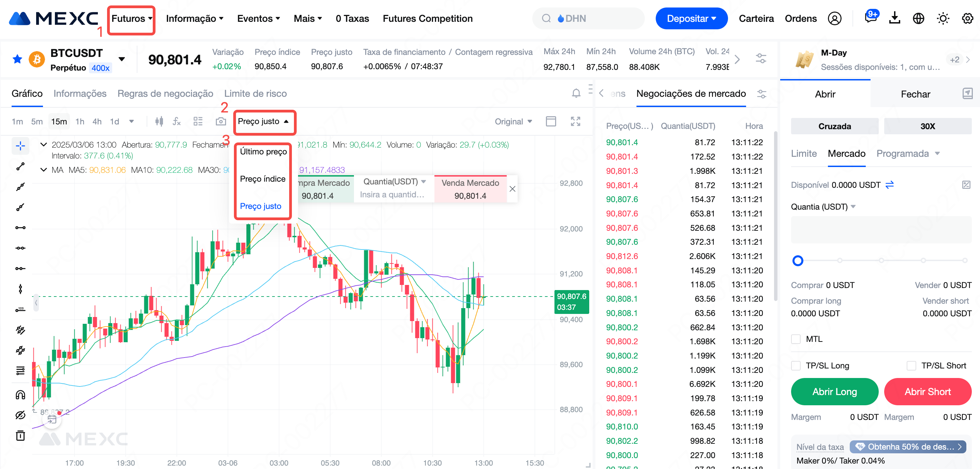Hide all drawings with the eye icon
Screen dimensions: 980x469
(x=20, y=414)
